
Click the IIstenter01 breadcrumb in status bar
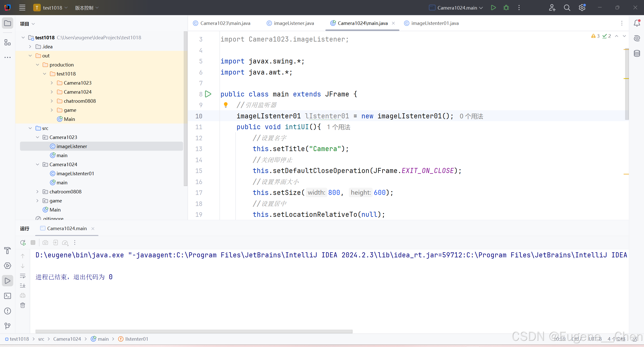pos(136,339)
